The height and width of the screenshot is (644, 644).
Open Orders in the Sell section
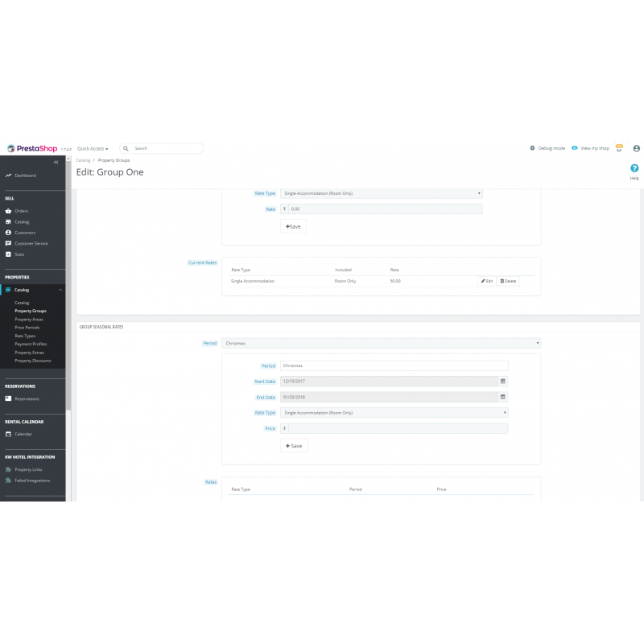pyautogui.click(x=22, y=211)
